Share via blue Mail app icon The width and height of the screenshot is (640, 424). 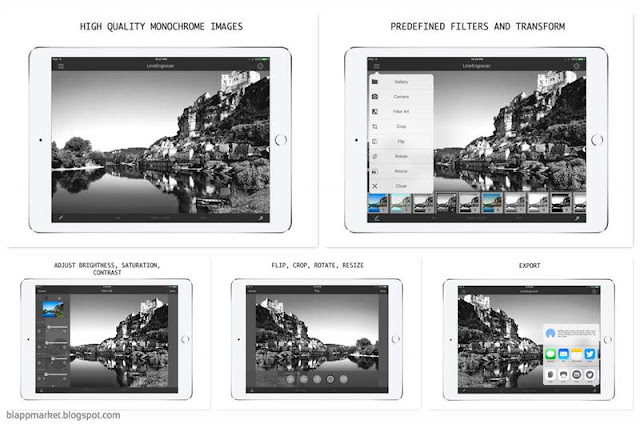(564, 354)
